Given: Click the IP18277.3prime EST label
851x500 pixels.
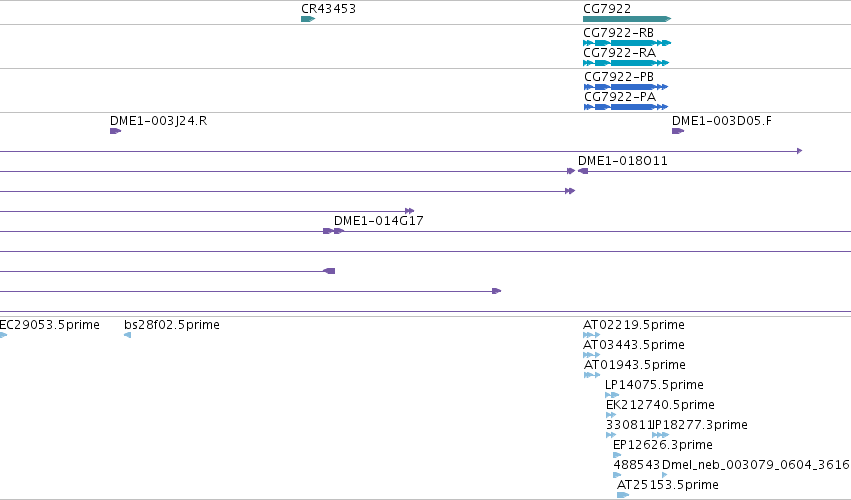Looking at the screenshot, I should tap(700, 425).
